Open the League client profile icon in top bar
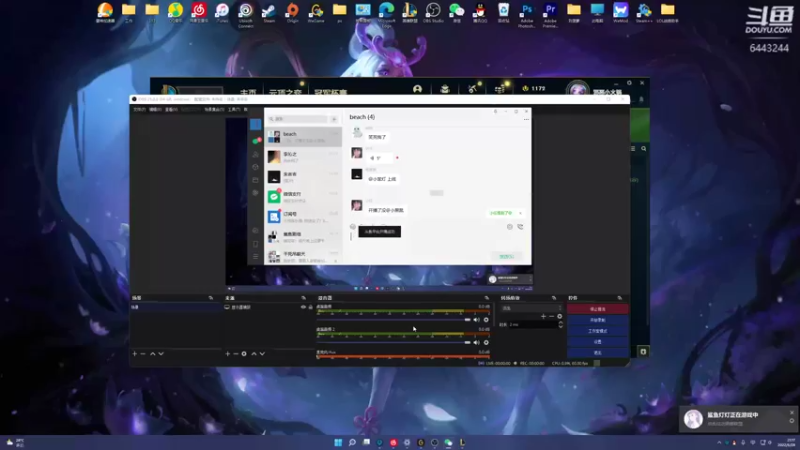Viewport: 800px width, 450px height. (417, 89)
